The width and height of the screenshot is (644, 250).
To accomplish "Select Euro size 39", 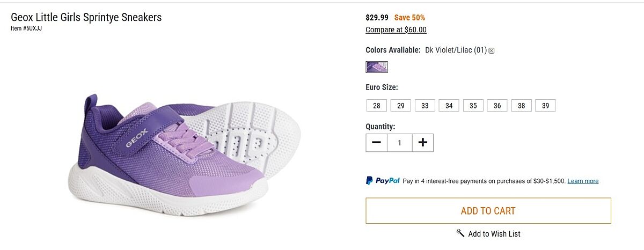I will click(x=545, y=106).
